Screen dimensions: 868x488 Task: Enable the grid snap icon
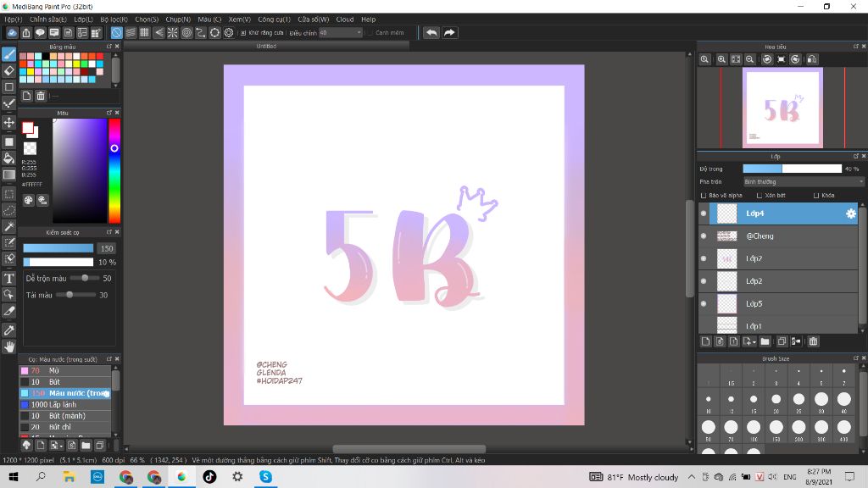(x=144, y=33)
